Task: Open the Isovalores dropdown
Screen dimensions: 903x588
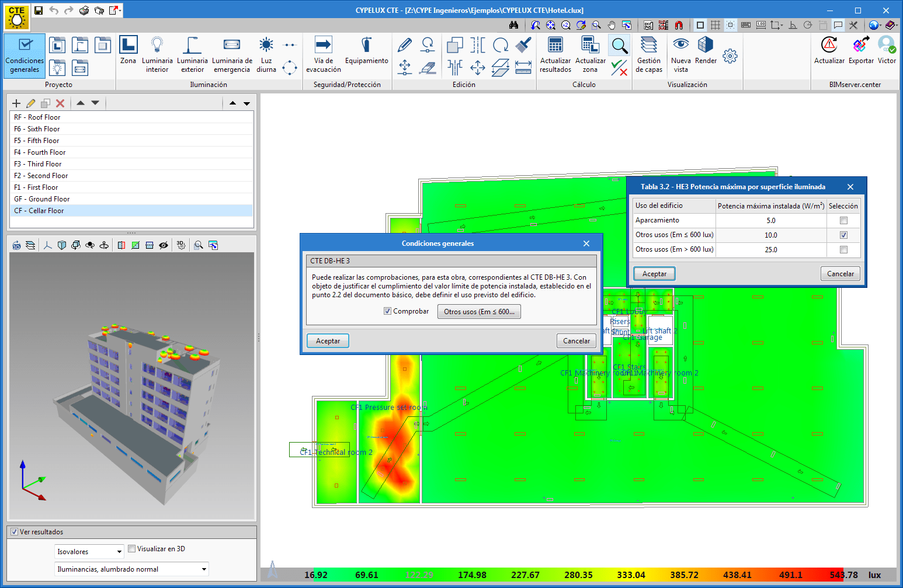Action: point(89,552)
